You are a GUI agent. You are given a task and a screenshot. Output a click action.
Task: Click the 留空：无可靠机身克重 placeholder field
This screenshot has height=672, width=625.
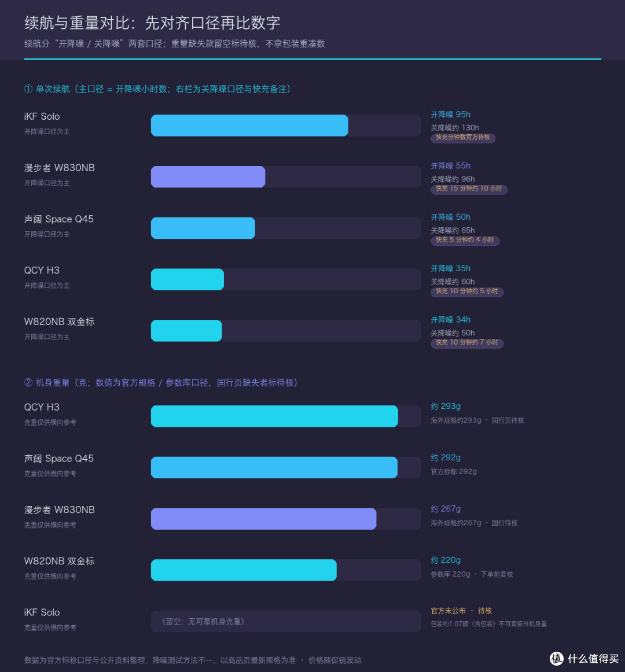(286, 622)
